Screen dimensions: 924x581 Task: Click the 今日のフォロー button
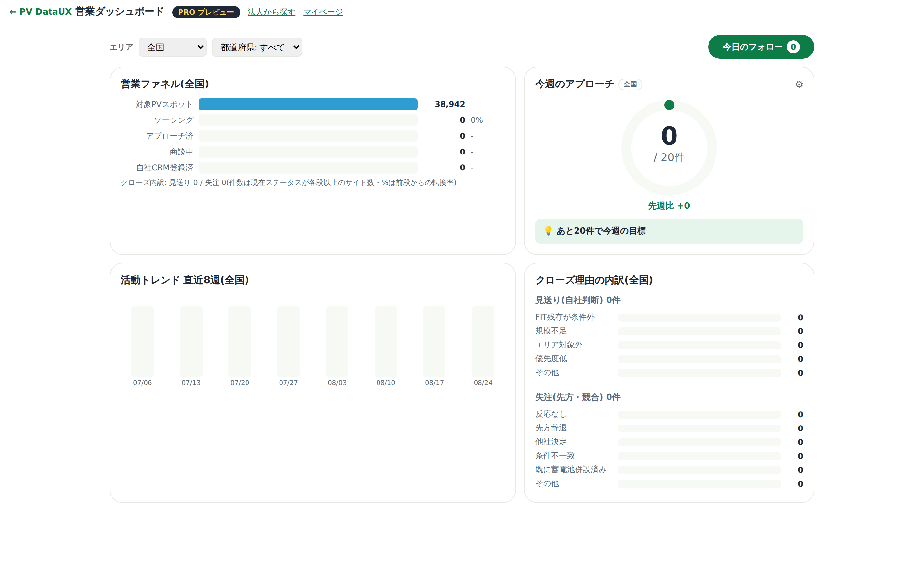761,47
